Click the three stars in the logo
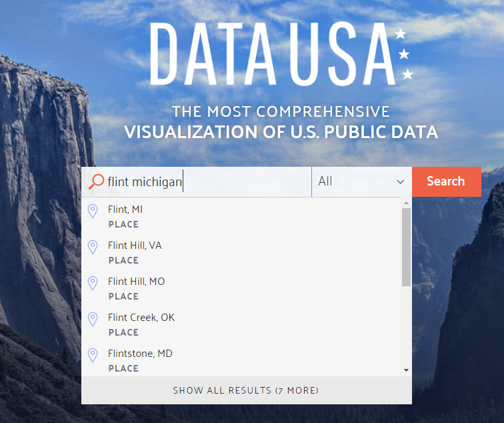 pos(404,54)
